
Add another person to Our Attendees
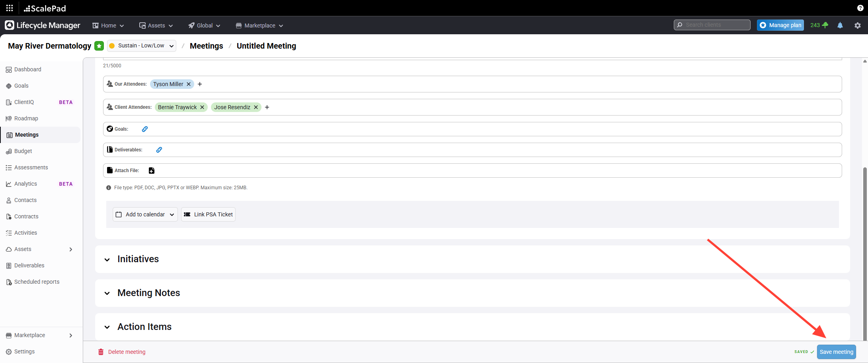pos(200,84)
